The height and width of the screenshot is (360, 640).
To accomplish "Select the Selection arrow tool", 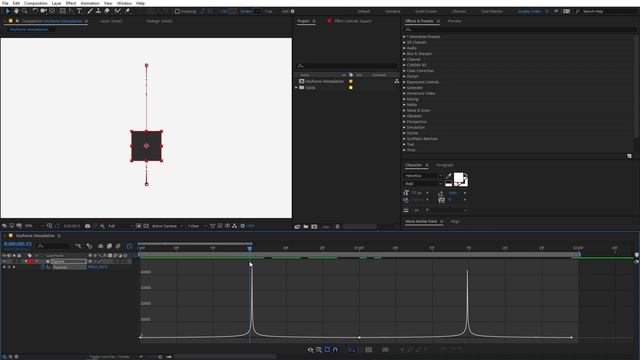I will coord(7,11).
